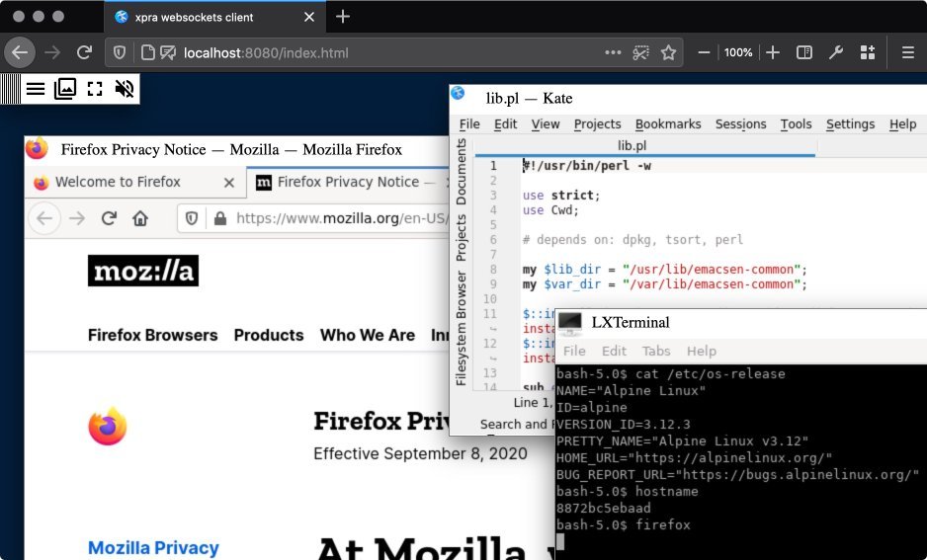Click the screenshot icon in the URL bar
Screen dimensions: 927x560
coord(640,52)
